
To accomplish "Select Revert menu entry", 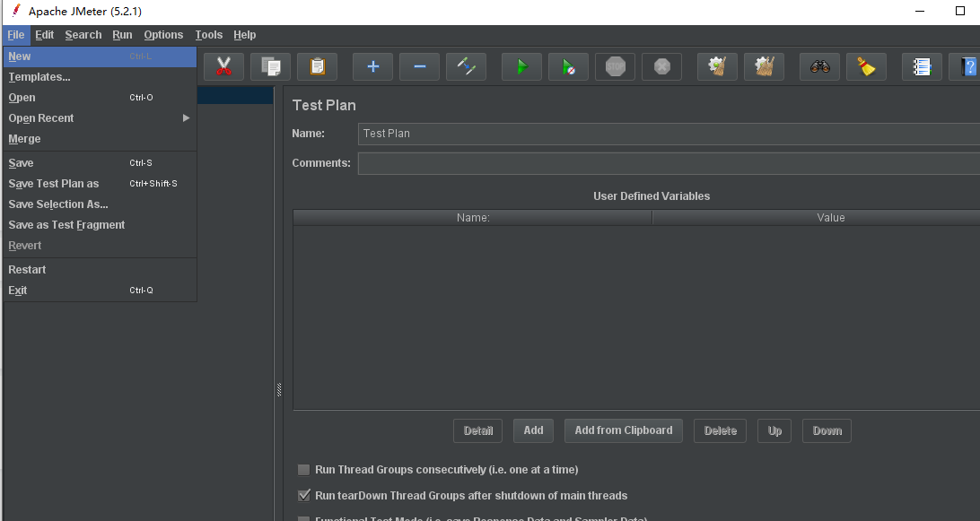I will (x=100, y=246).
